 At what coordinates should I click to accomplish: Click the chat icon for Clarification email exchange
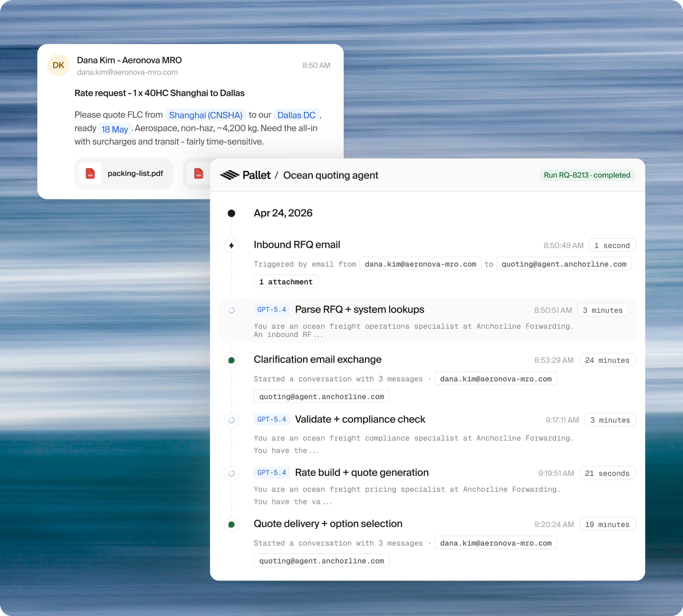pos(232,360)
